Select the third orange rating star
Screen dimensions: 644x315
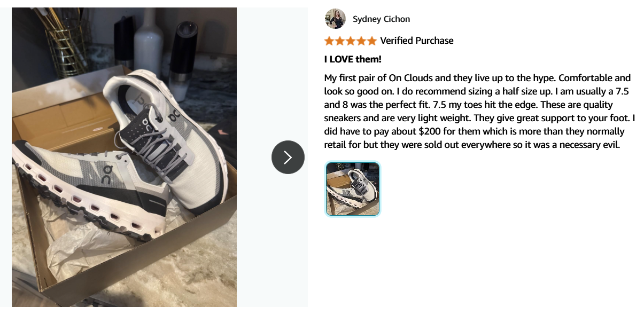(x=351, y=41)
